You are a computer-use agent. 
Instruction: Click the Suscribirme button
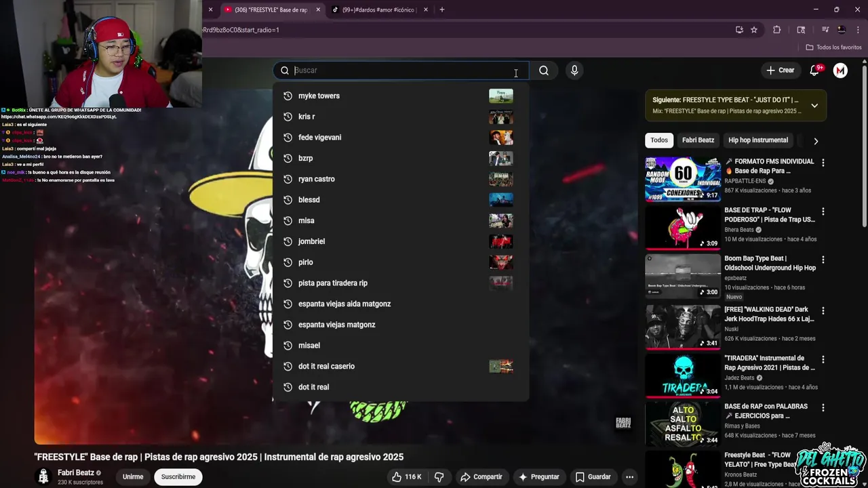point(178,476)
